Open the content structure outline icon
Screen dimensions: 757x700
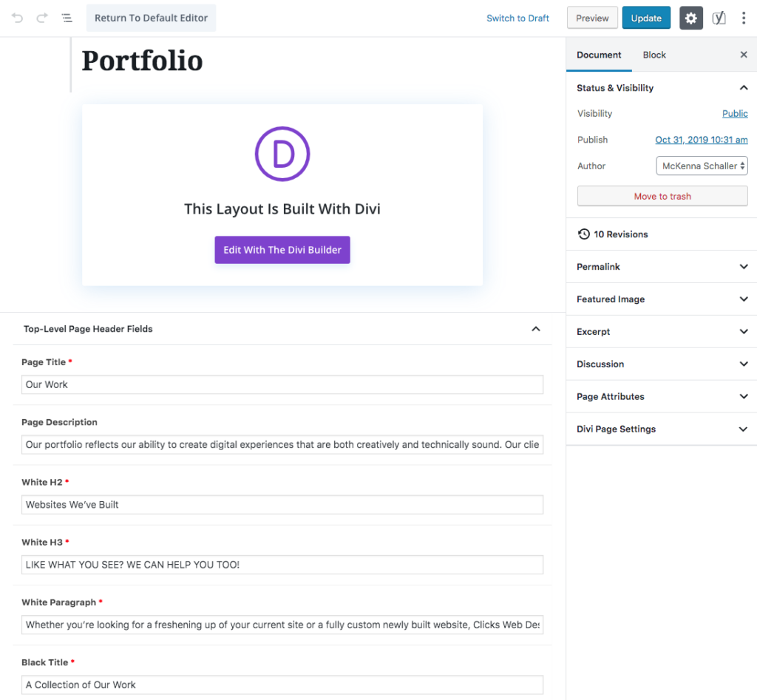pos(67,17)
